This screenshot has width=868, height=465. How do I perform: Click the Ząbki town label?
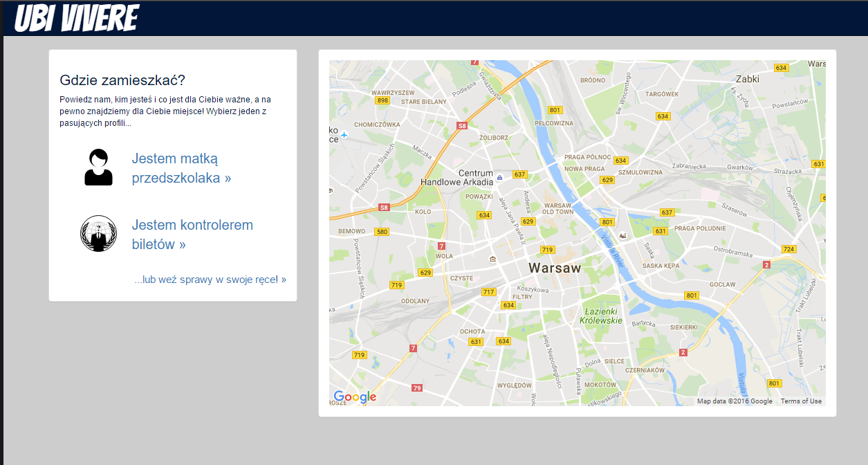coord(748,79)
